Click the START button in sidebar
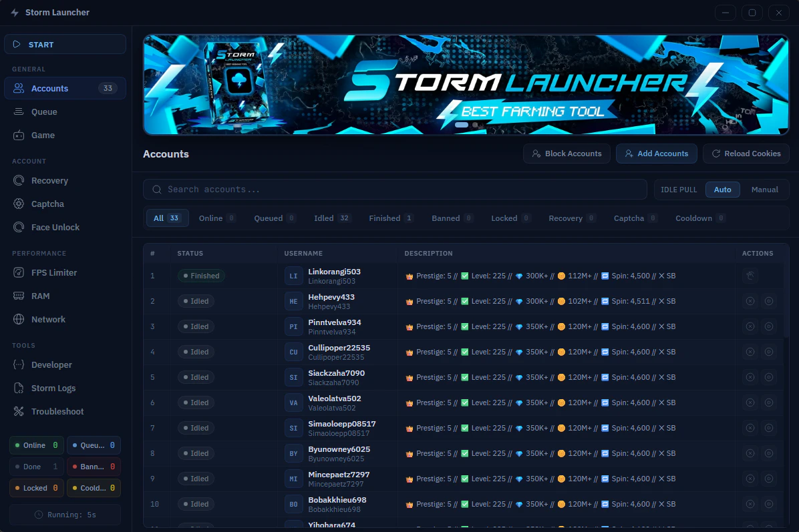This screenshot has height=532, width=799. tap(65, 44)
